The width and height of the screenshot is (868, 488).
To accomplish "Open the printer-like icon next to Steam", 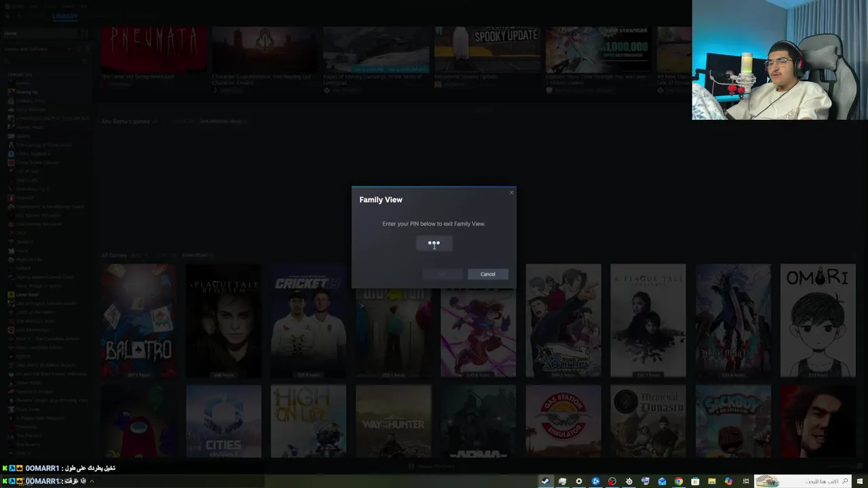I will (562, 481).
